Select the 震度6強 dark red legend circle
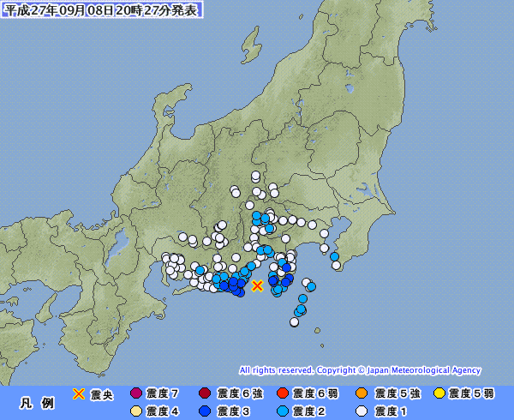This screenshot has height=420, width=514. pos(205,393)
